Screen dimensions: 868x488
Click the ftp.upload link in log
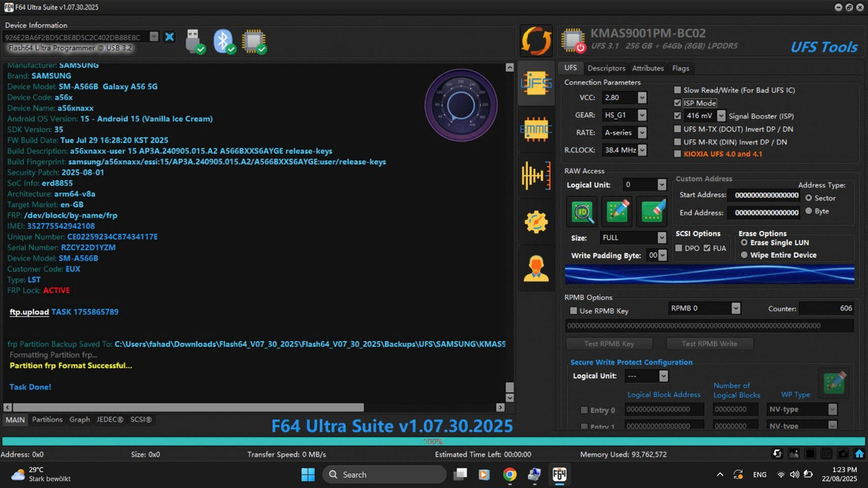(29, 312)
